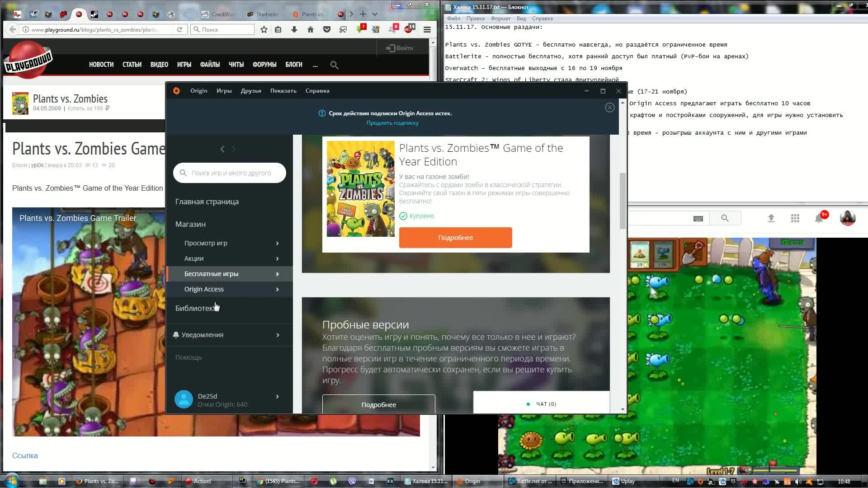Click the Origin logo icon in menu bar
The height and width of the screenshot is (488, 868).
176,91
